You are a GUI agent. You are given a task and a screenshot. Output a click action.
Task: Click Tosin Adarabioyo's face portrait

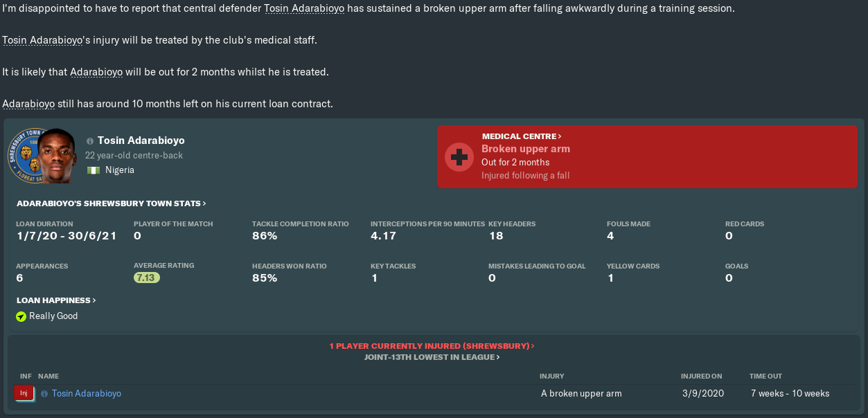tap(57, 157)
